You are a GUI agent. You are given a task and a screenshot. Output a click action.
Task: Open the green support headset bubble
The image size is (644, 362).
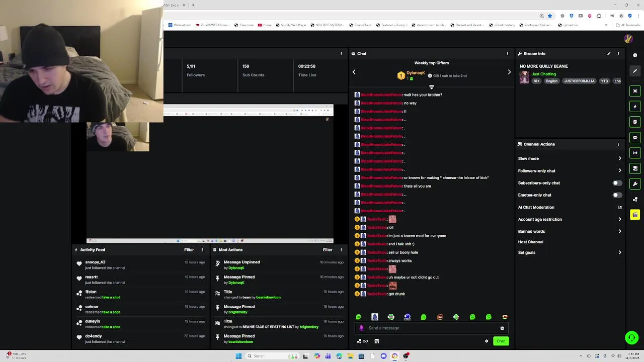631,337
